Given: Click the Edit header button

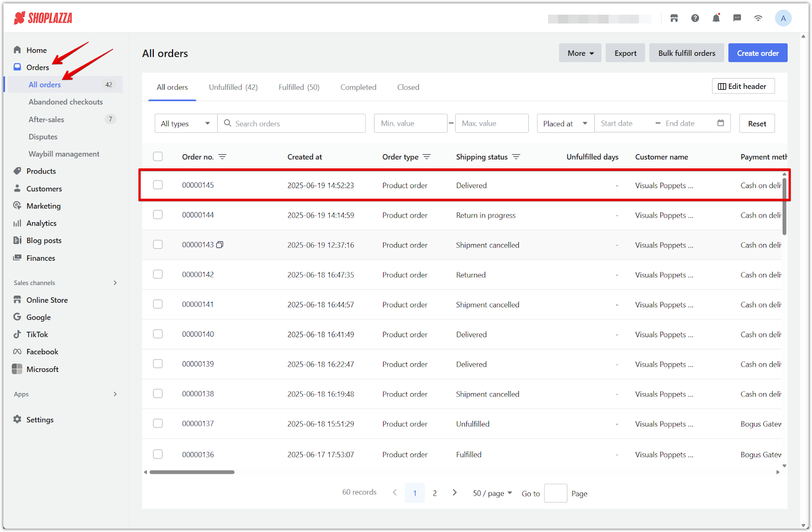Looking at the screenshot, I should [x=743, y=86].
